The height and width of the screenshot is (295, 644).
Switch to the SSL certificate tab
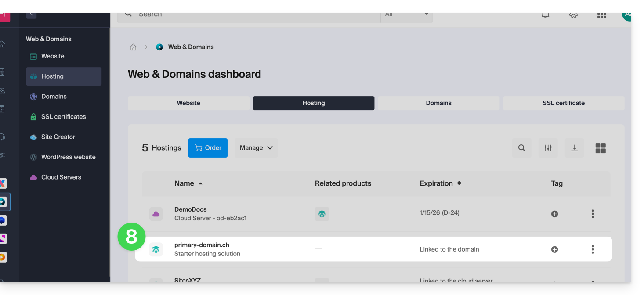pyautogui.click(x=563, y=103)
